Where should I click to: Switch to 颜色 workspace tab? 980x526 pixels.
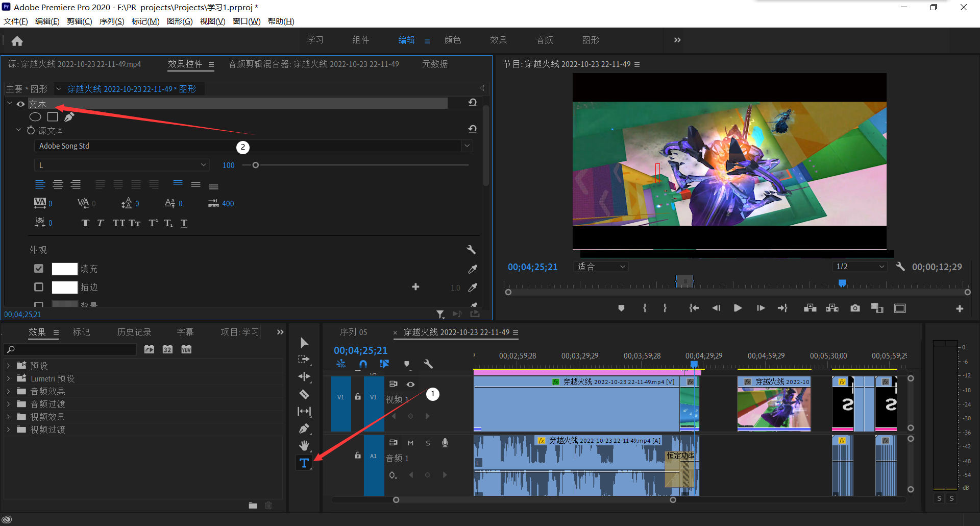click(453, 40)
